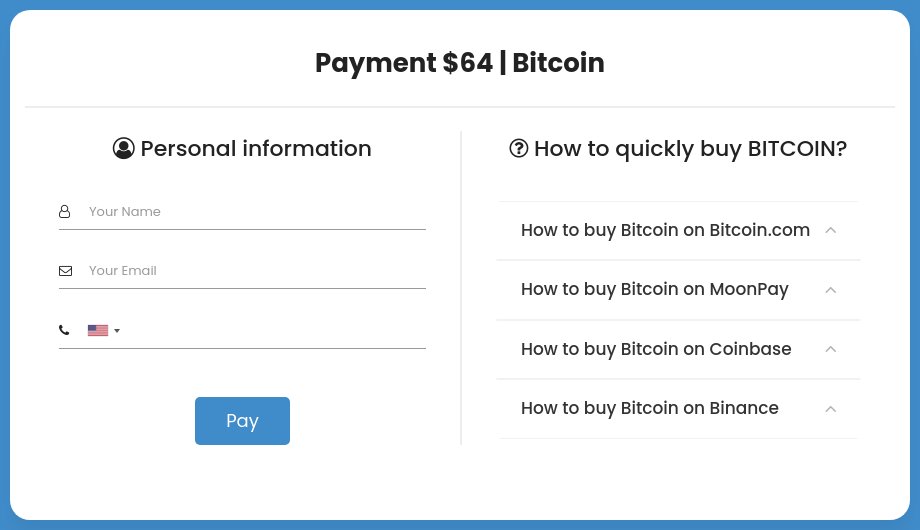This screenshot has height=530, width=920.
Task: Click into the phone number field
Action: click(x=275, y=330)
